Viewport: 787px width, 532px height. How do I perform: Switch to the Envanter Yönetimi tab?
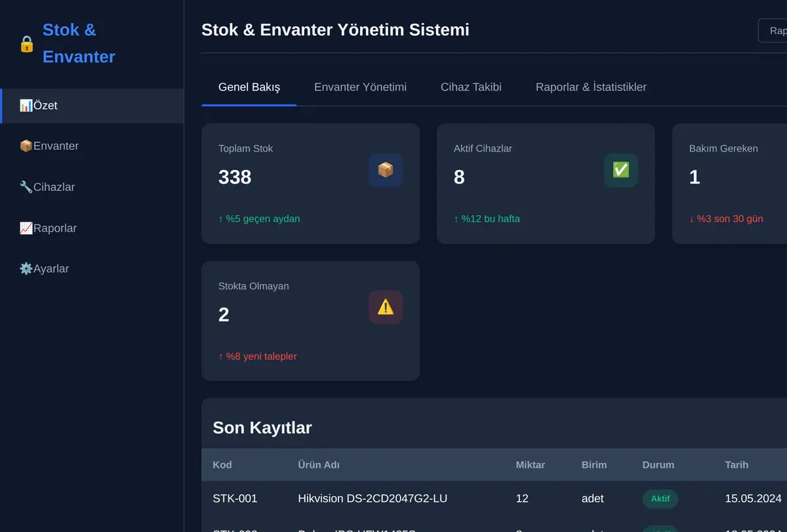(x=360, y=87)
